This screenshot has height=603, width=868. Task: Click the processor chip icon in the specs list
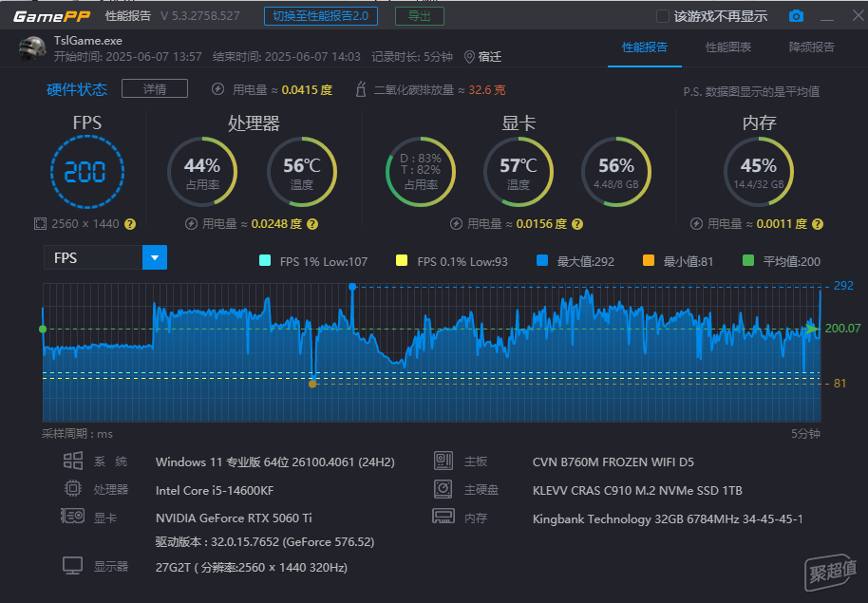[x=73, y=488]
